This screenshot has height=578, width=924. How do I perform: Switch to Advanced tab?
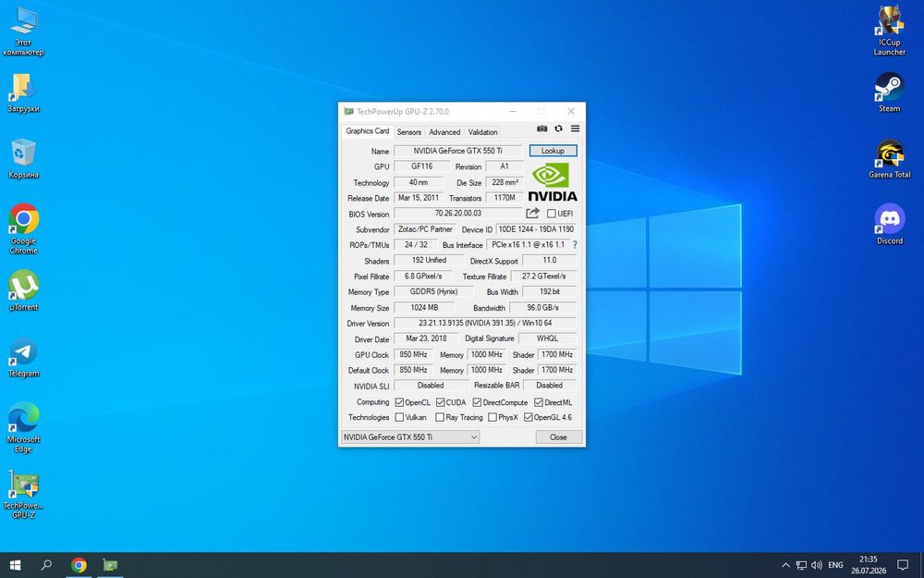pyautogui.click(x=444, y=132)
